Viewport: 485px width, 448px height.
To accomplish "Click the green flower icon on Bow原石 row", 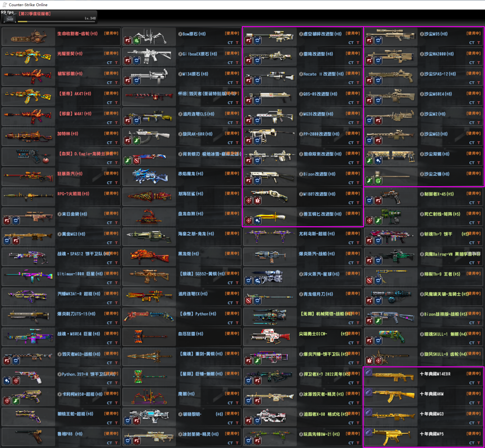I will pyautogui.click(x=137, y=40).
